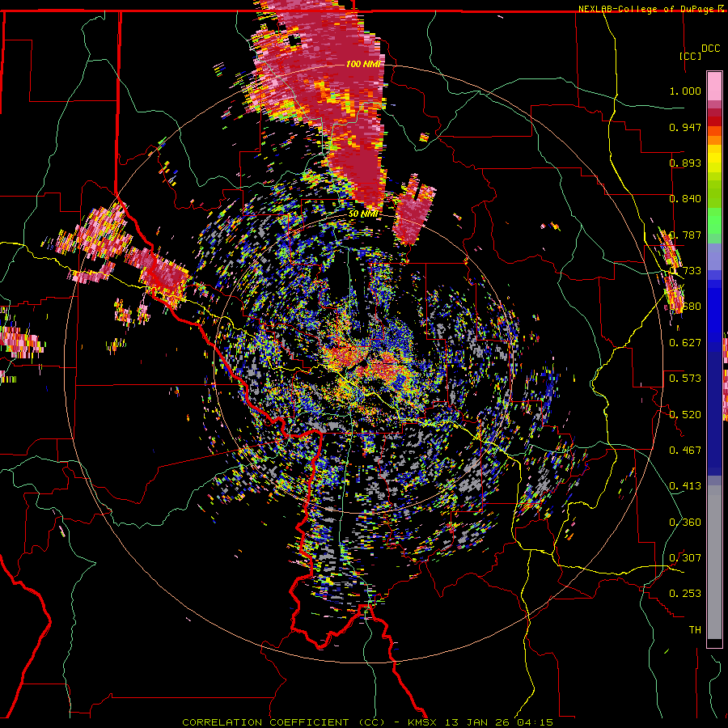Image resolution: width=728 pixels, height=728 pixels.
Task: Click the 0.413 color scale value
Action: click(685, 486)
